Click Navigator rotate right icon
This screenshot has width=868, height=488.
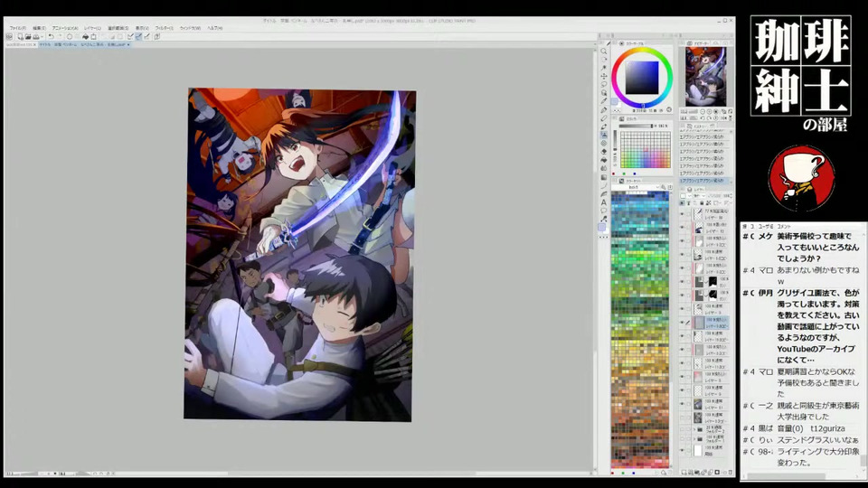(x=709, y=117)
